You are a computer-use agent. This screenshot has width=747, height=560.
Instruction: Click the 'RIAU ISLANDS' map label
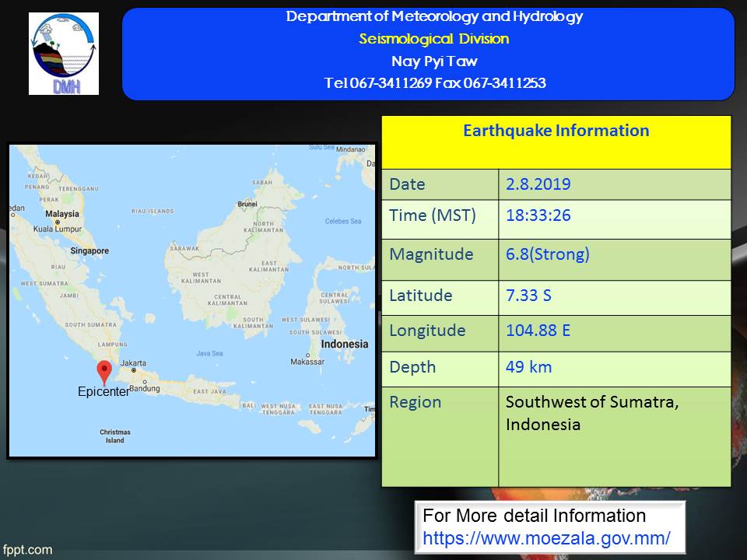[x=153, y=211]
